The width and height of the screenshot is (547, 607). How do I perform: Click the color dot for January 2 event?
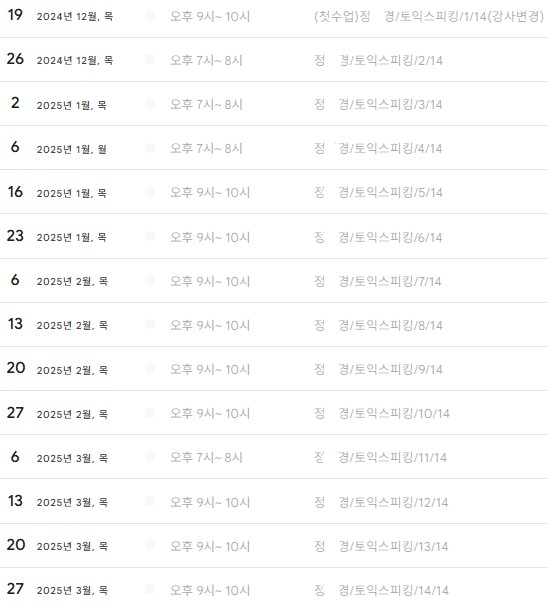(x=150, y=103)
